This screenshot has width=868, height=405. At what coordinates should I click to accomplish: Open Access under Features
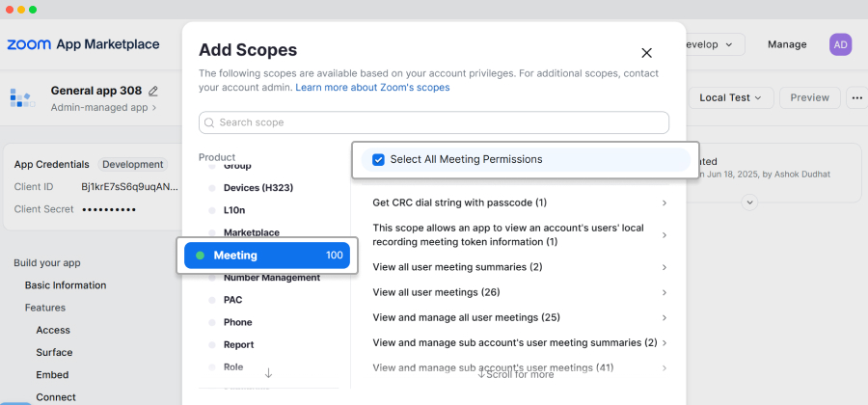coord(53,331)
